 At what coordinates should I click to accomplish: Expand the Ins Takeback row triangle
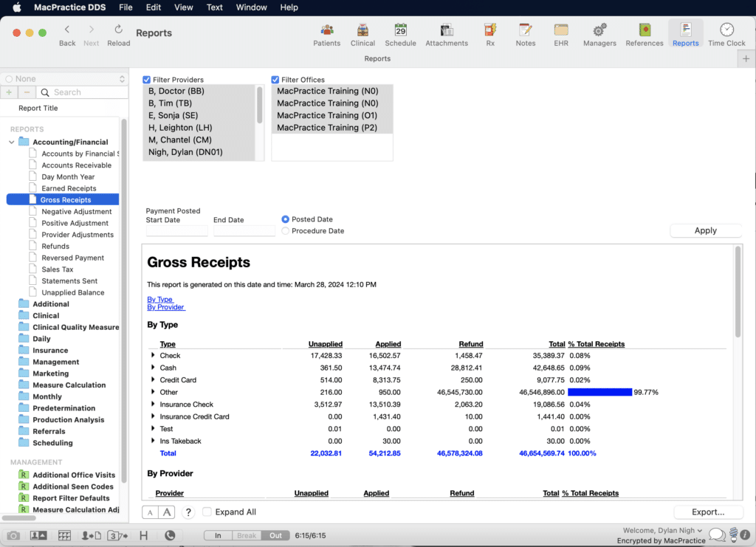pos(153,441)
